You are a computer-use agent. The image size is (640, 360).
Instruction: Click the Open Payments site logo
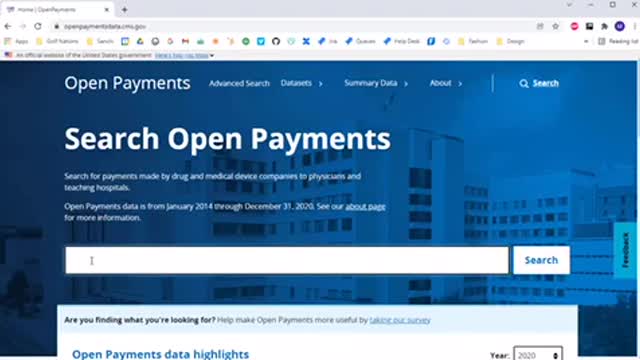(x=127, y=83)
